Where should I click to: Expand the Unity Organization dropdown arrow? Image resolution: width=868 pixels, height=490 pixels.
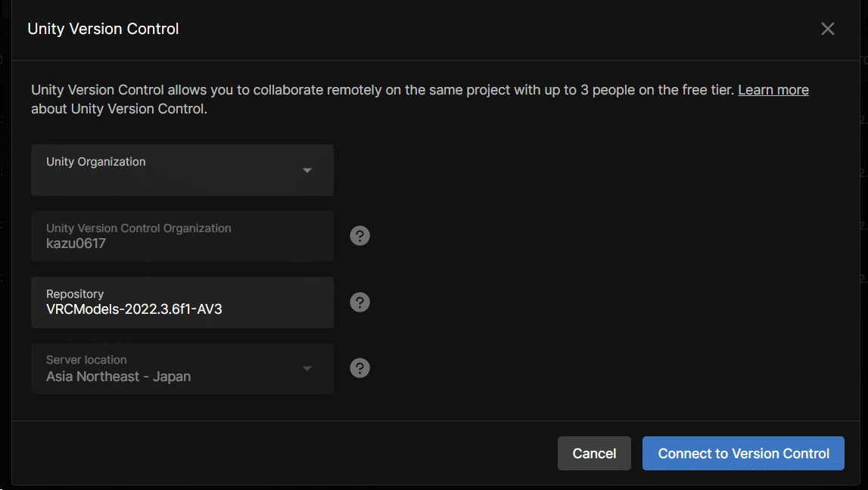tap(307, 170)
